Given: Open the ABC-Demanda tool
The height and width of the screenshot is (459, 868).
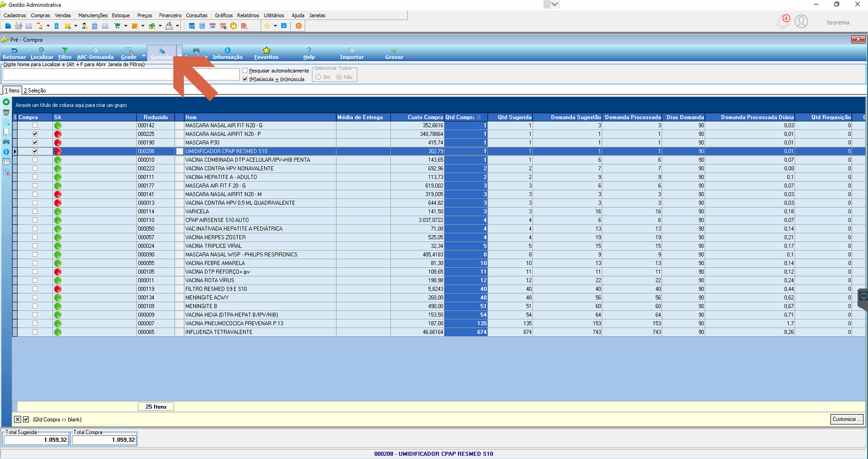Looking at the screenshot, I should (95, 53).
